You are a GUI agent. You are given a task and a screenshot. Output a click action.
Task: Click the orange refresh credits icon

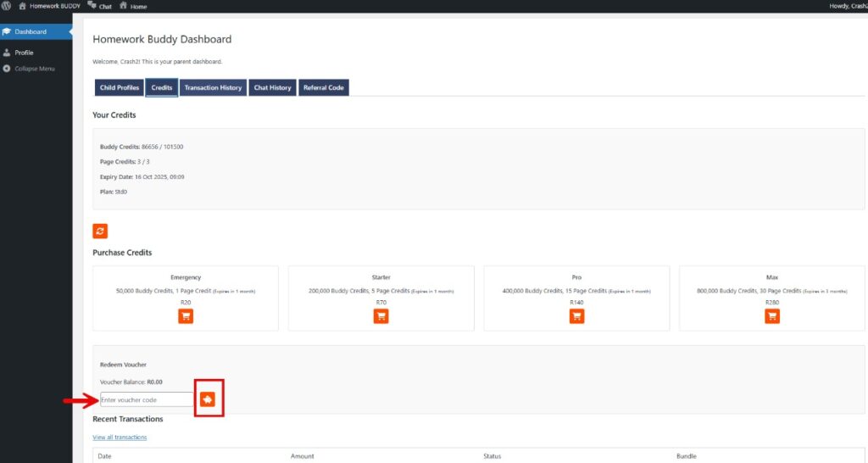(100, 231)
